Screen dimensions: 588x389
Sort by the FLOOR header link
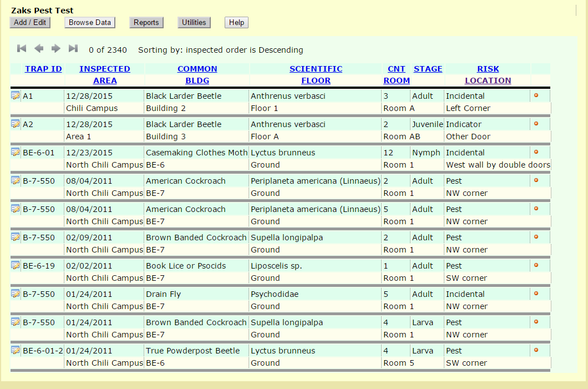316,80
